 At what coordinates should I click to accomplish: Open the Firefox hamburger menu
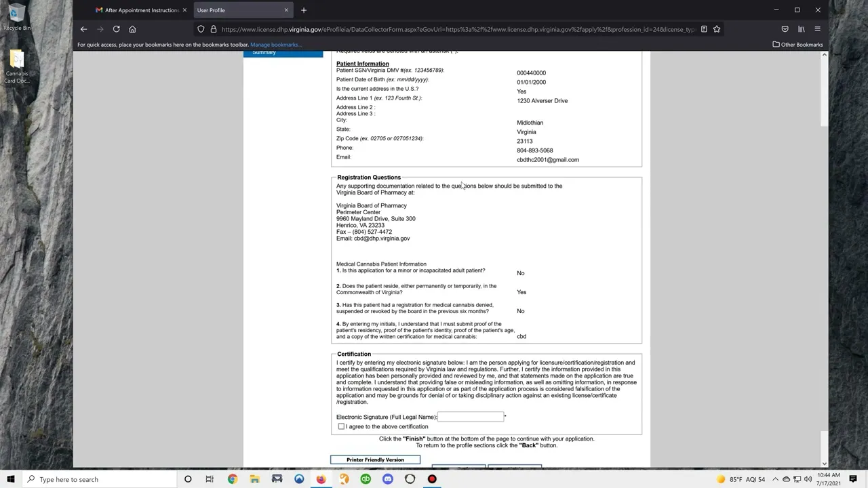click(817, 29)
